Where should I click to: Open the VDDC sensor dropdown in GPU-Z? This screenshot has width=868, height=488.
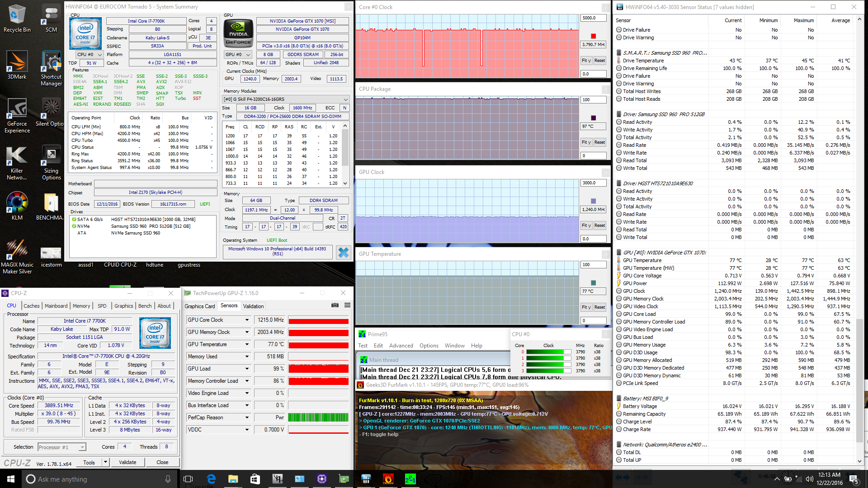coord(247,430)
